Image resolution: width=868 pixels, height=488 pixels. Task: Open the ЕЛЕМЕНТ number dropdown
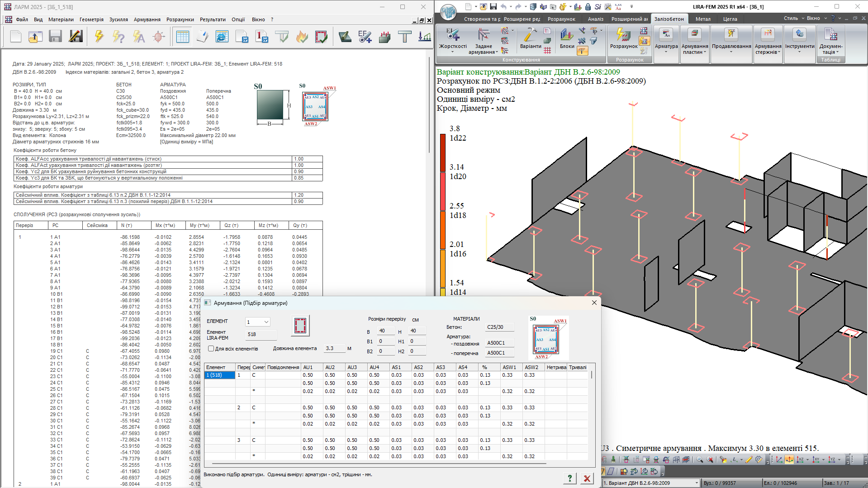click(266, 322)
